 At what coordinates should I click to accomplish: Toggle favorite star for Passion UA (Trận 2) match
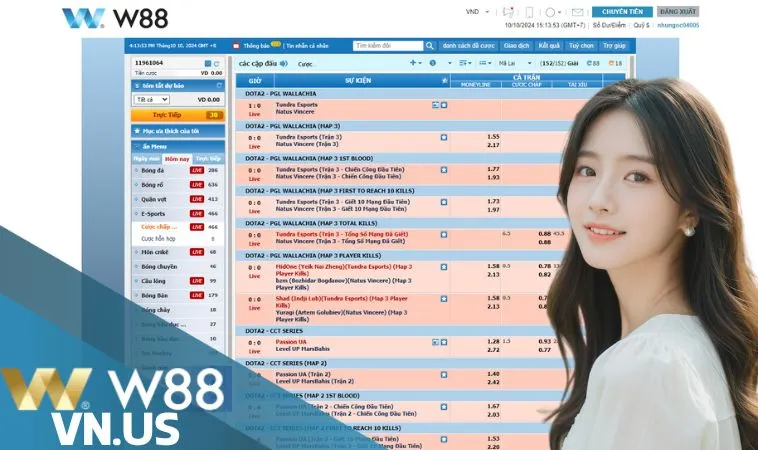(443, 374)
